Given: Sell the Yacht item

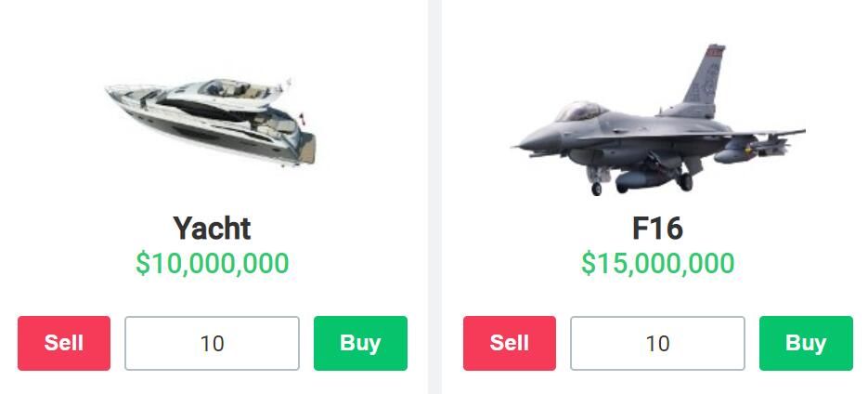Looking at the screenshot, I should (x=64, y=343).
